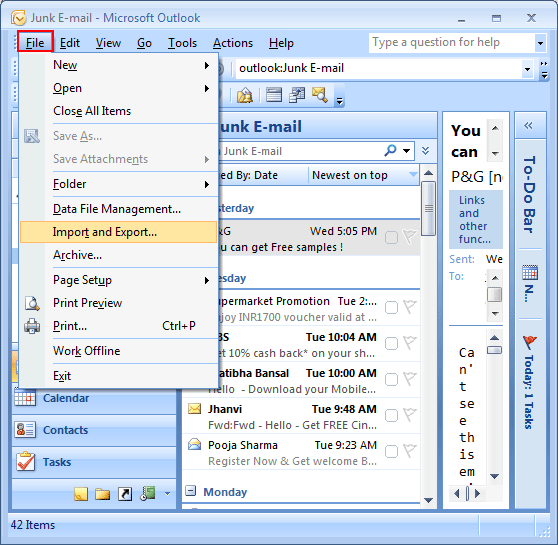Open toolbar options overflow arrow

click(x=339, y=102)
